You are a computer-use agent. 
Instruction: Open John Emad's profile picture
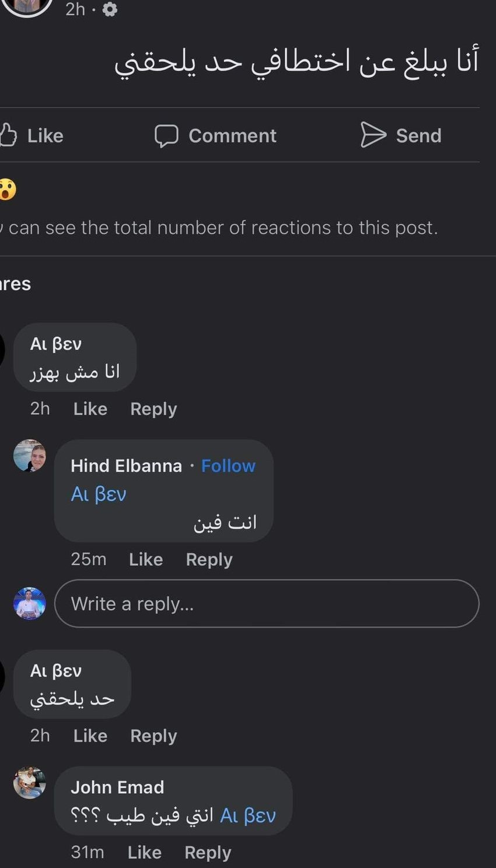(x=30, y=782)
